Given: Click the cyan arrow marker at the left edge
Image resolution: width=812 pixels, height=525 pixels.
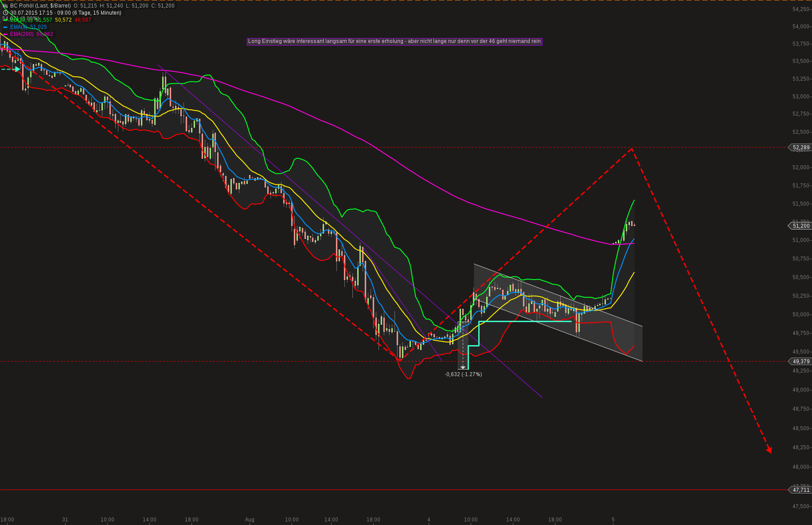Looking at the screenshot, I should (x=17, y=69).
